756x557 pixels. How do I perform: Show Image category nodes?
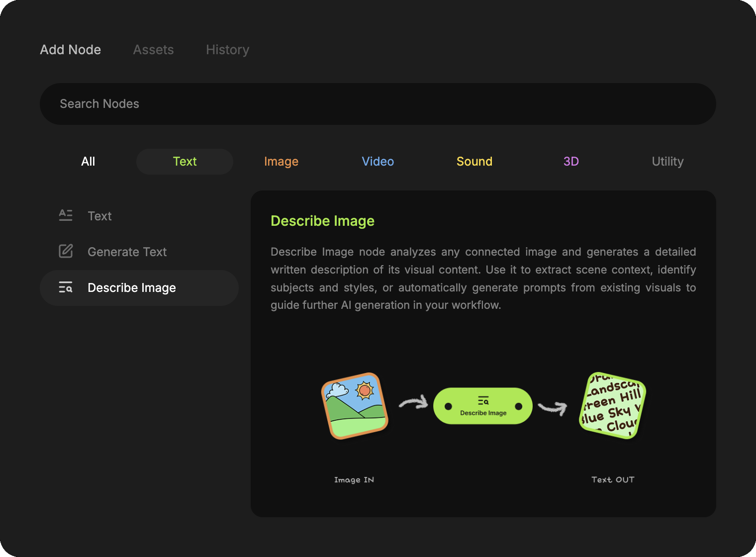[x=281, y=162]
